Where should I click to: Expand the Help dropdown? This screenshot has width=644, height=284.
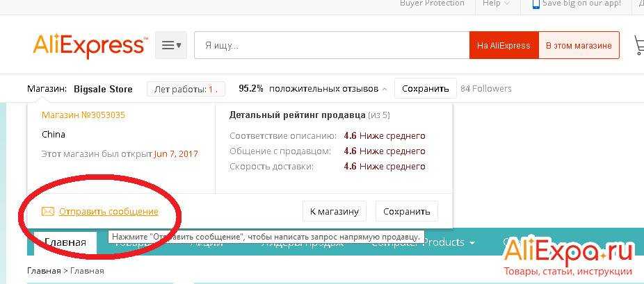495,3
